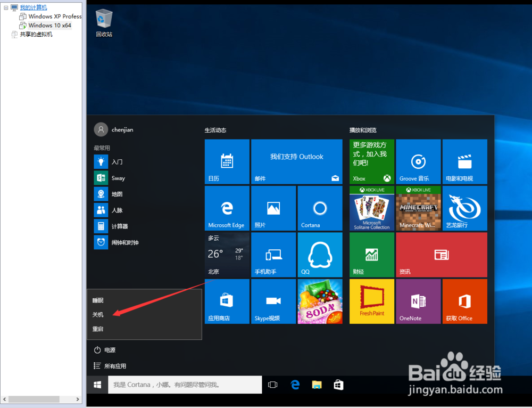Image resolution: width=532 pixels, height=408 pixels.
Task: Open the Skype视频 tile
Action: pos(273,301)
